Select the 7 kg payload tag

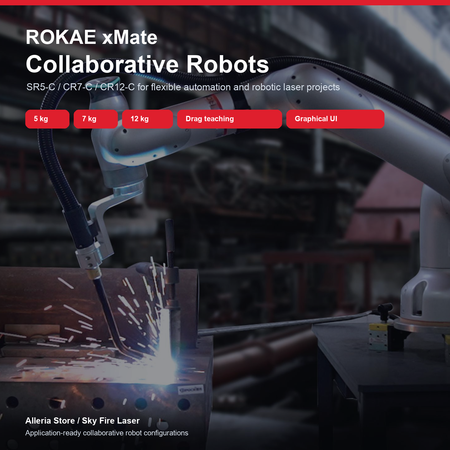[x=96, y=119]
